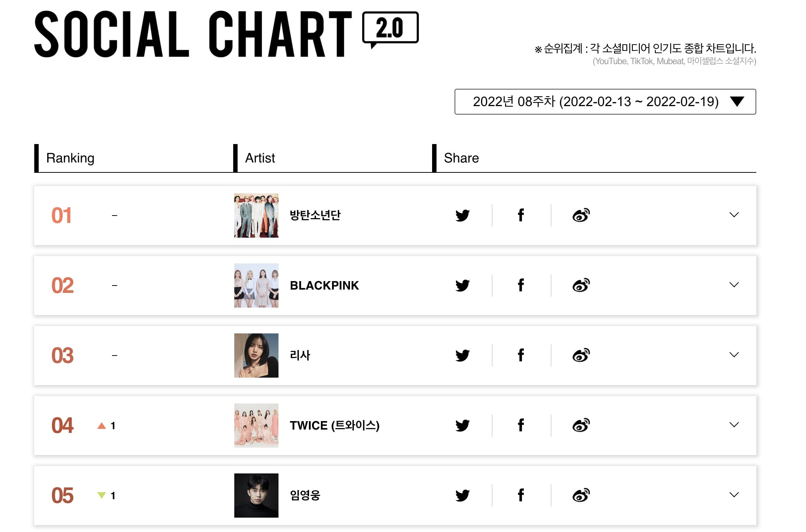Click the 리사 portrait thumbnail
This screenshot has height=532, width=806.
point(256,356)
